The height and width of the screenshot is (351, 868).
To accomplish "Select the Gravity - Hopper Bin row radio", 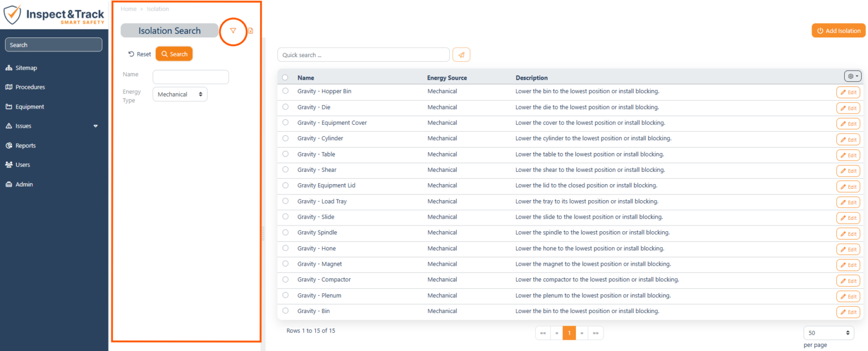I will 285,91.
